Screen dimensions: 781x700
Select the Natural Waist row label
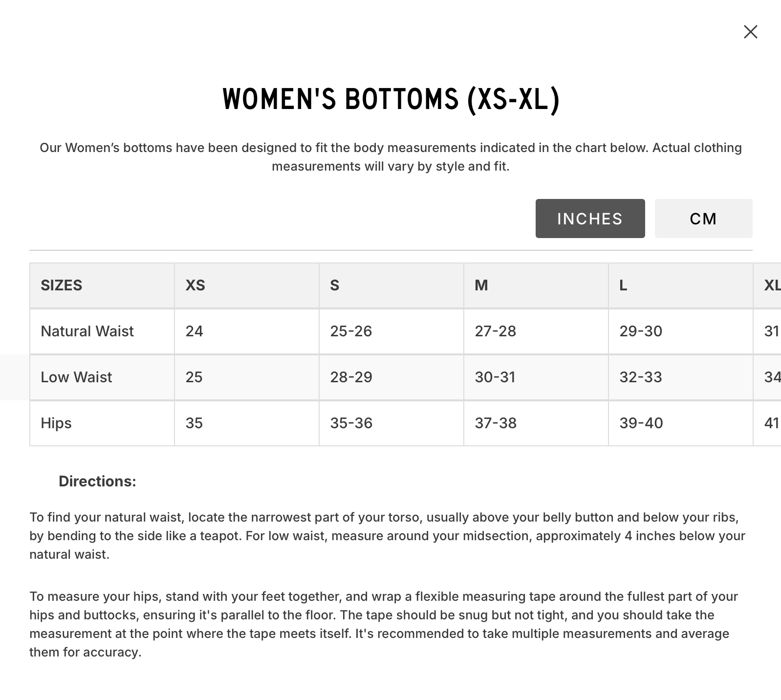coord(87,331)
